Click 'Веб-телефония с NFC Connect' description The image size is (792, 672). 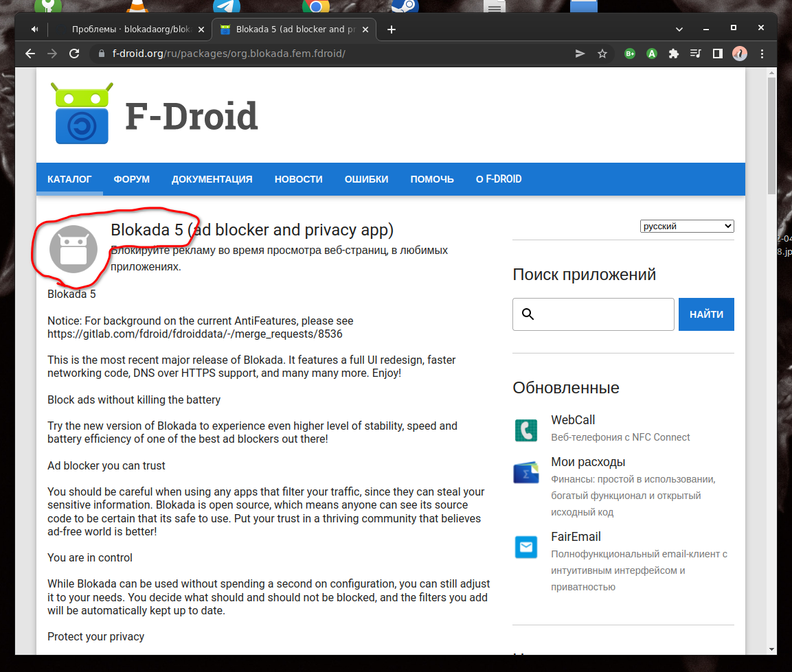point(620,437)
